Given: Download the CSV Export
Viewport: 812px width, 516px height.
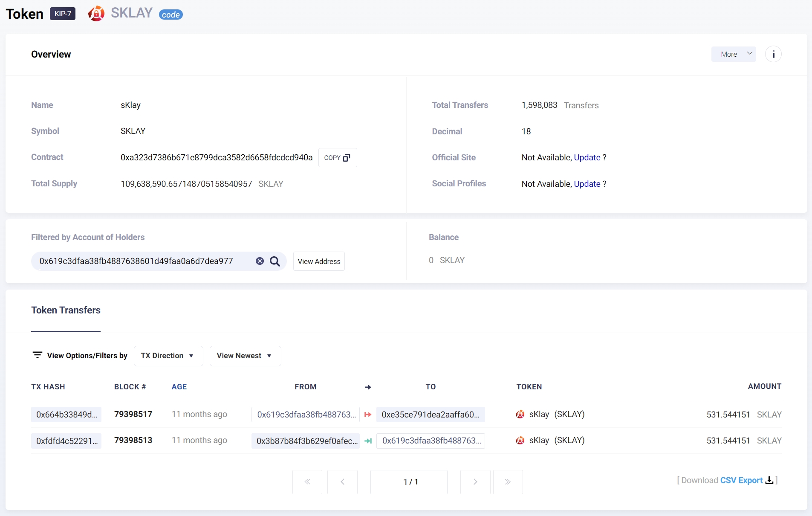Looking at the screenshot, I should (741, 480).
